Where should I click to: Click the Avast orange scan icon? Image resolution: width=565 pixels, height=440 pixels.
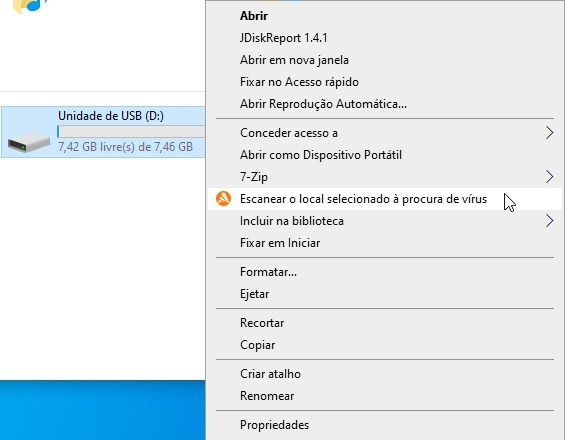(x=223, y=199)
